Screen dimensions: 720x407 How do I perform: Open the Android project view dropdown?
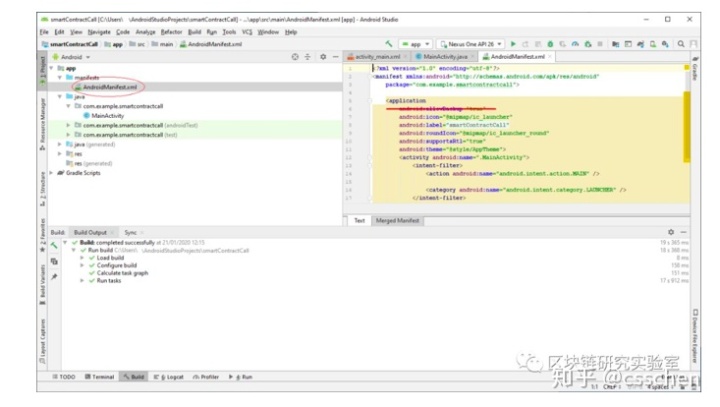[x=72, y=57]
